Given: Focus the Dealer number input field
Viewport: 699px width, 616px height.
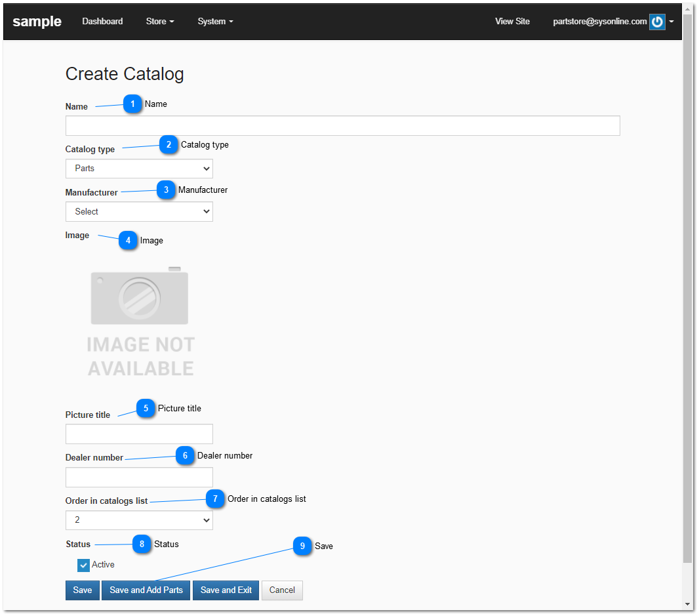Looking at the screenshot, I should [x=139, y=478].
